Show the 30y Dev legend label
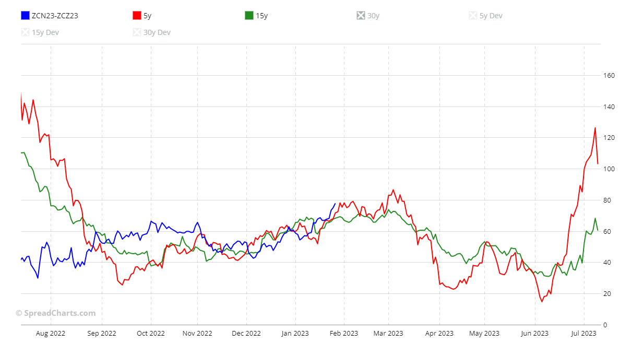The width and height of the screenshot is (644, 344). click(x=157, y=32)
